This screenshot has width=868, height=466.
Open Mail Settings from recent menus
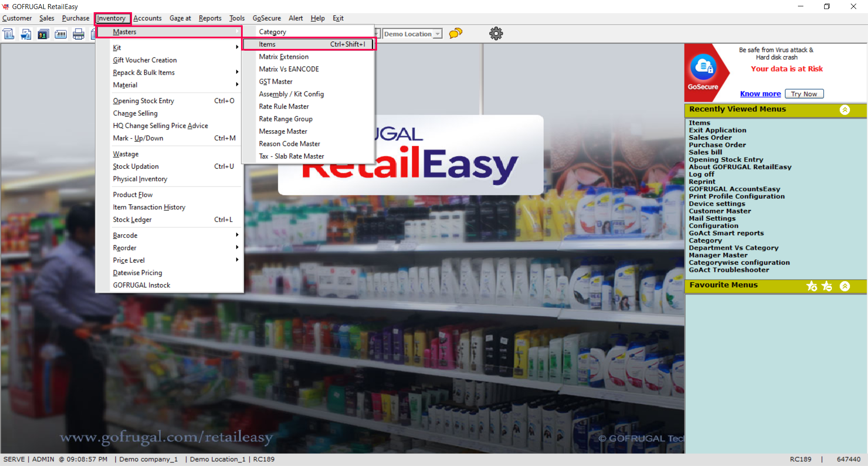tap(712, 218)
